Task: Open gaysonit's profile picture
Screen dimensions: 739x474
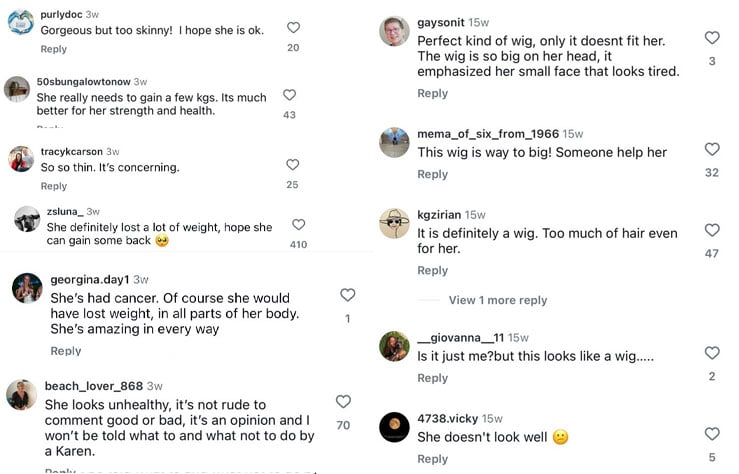Action: click(x=394, y=31)
